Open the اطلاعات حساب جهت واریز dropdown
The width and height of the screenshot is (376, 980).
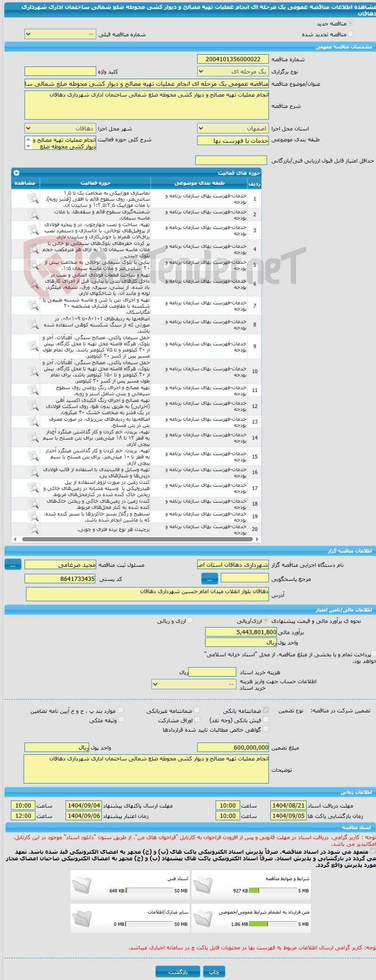[x=193, y=684]
